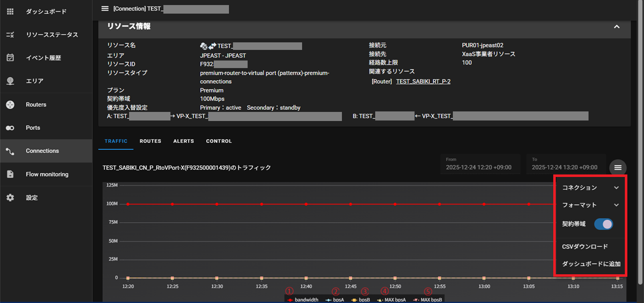Click the Flow monitoring sidebar label
The image size is (644, 303).
47,174
